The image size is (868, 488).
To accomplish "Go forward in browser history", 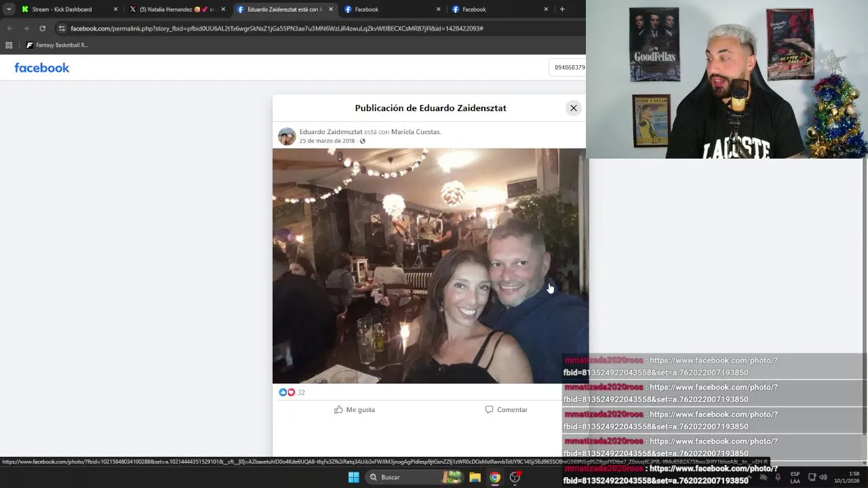I will point(26,28).
